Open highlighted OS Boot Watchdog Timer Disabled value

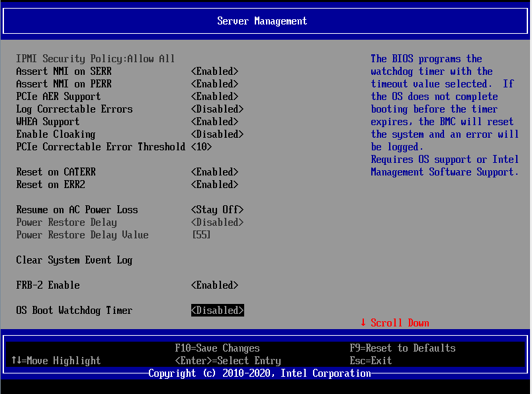218,310
